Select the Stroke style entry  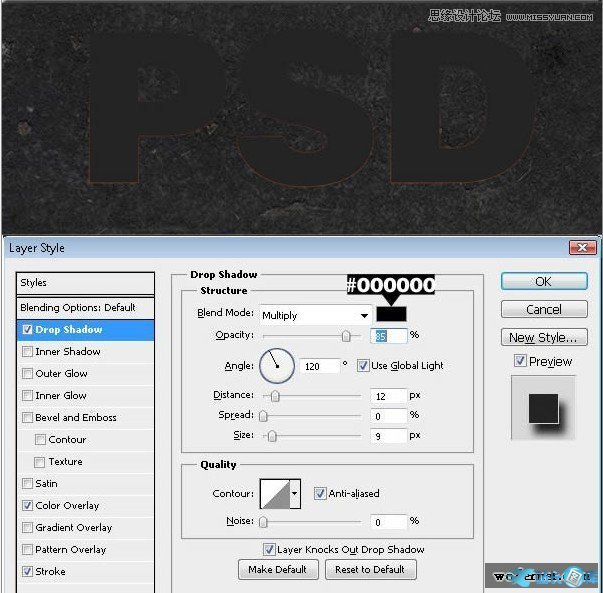(51, 572)
